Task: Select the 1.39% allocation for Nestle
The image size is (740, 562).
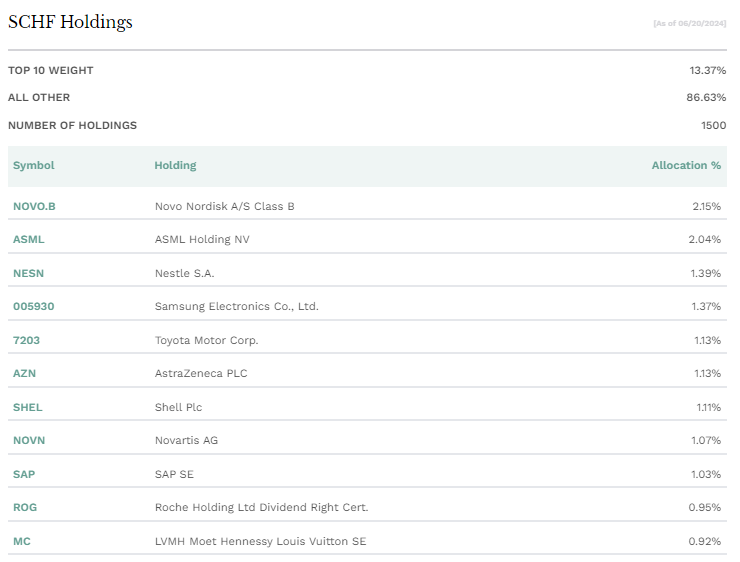Action: tap(706, 273)
